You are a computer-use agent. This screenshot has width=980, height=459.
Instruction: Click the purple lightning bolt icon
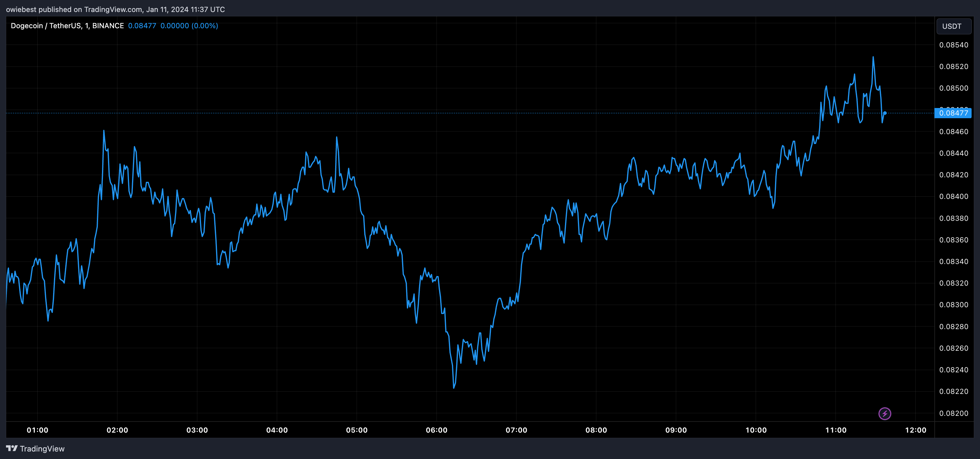885,413
